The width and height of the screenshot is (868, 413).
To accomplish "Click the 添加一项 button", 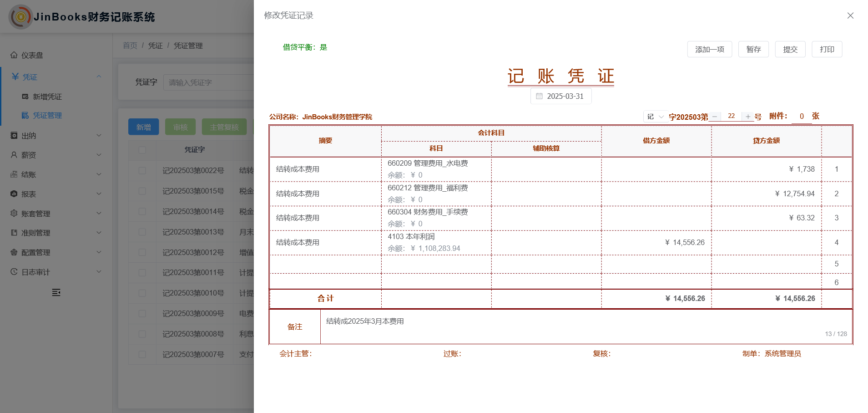I will point(709,49).
